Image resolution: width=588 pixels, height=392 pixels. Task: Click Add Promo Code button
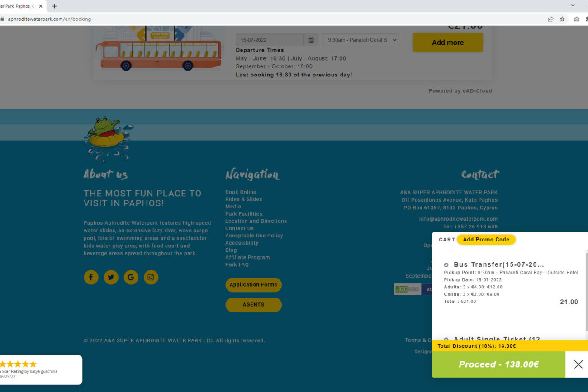486,240
